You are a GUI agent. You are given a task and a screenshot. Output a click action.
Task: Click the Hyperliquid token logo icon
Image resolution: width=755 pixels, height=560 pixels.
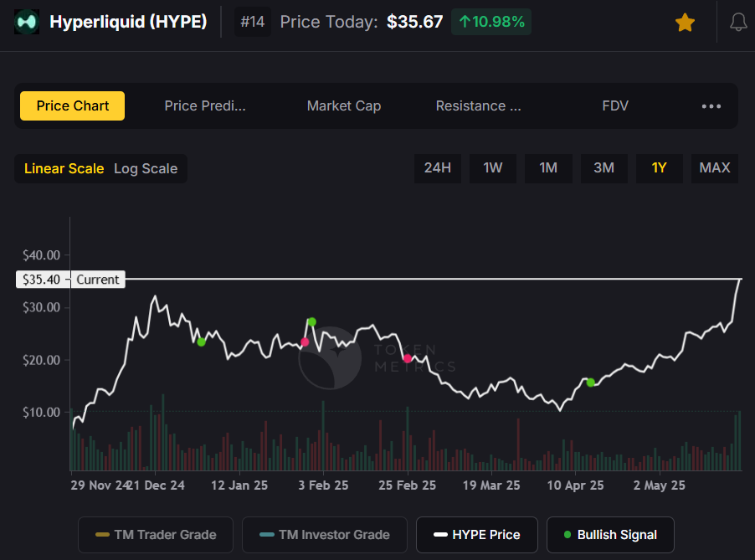point(27,22)
